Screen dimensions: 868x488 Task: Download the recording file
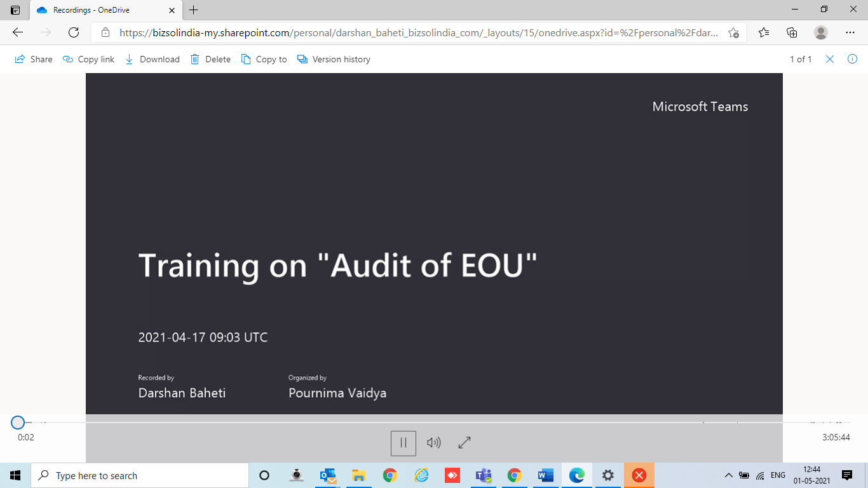click(153, 59)
